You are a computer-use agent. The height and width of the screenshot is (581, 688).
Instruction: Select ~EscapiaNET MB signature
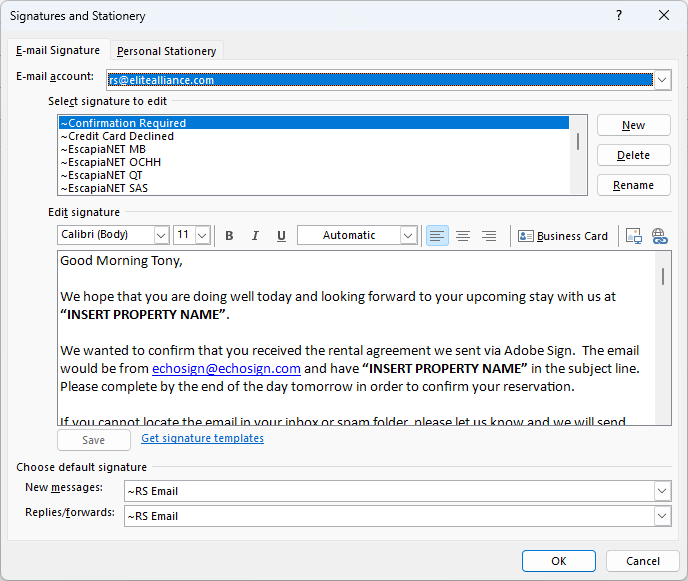click(x=314, y=149)
